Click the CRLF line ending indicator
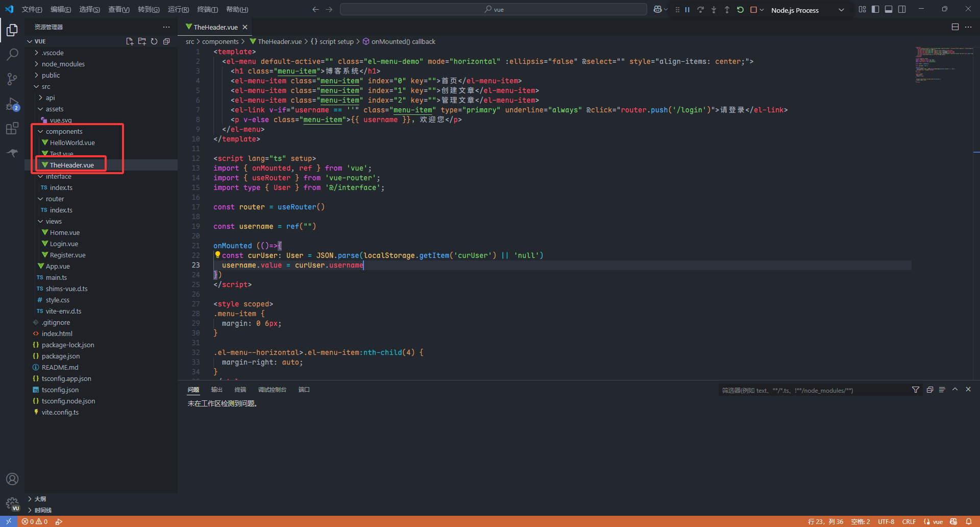Image resolution: width=980 pixels, height=527 pixels. click(909, 521)
